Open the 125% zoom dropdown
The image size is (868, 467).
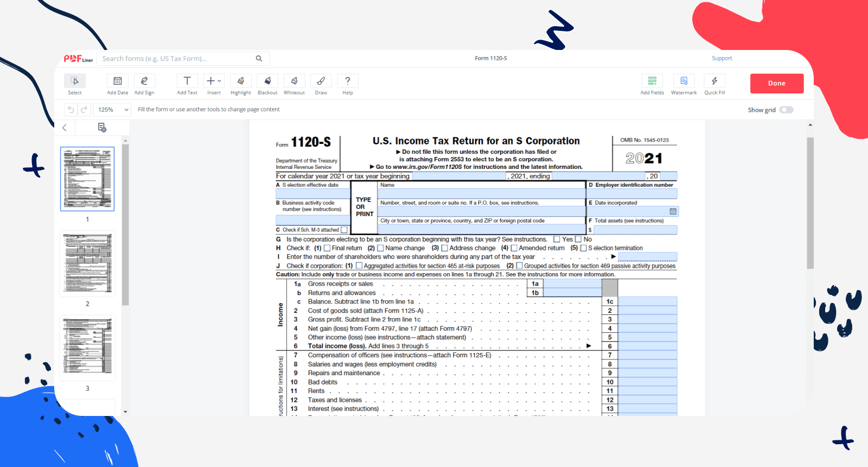click(113, 110)
